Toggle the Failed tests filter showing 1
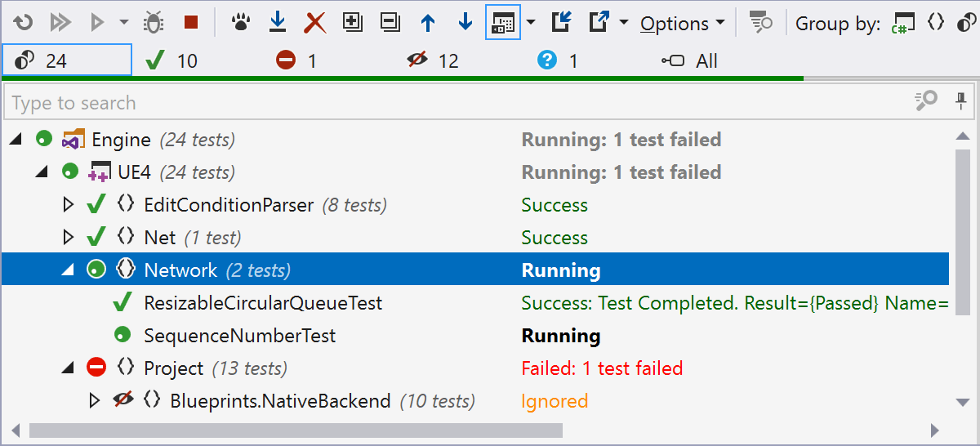This screenshot has width=980, height=446. (x=296, y=60)
